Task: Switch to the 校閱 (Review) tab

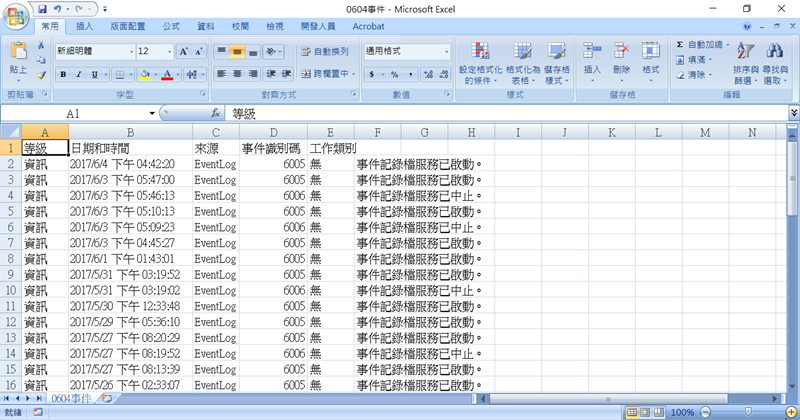Action: (240, 26)
